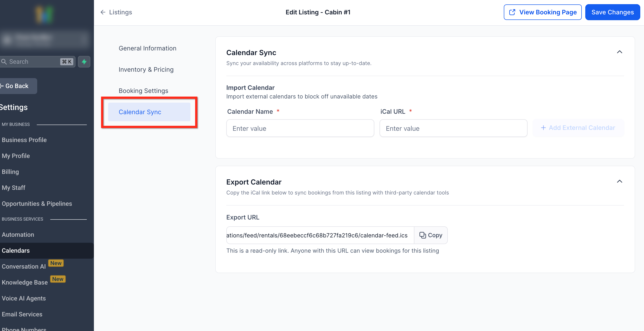Go to Conversation AI settings
This screenshot has height=331, width=644.
coord(24,267)
